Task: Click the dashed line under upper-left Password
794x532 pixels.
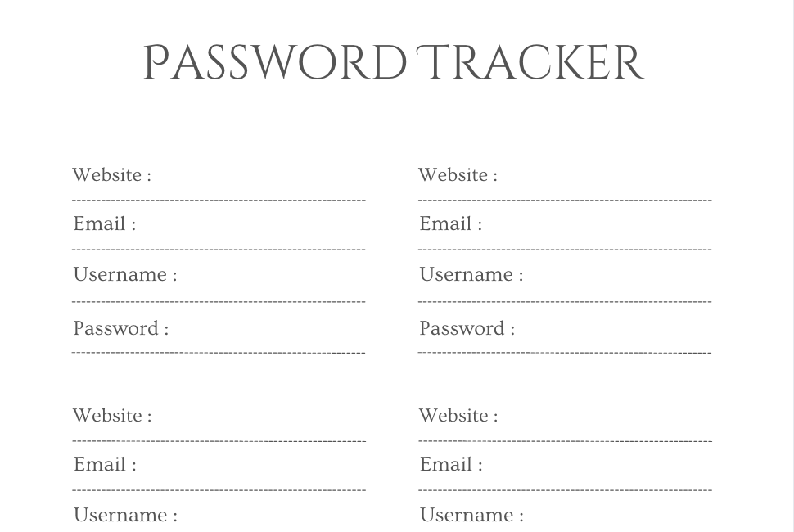Action: pyautogui.click(x=219, y=352)
